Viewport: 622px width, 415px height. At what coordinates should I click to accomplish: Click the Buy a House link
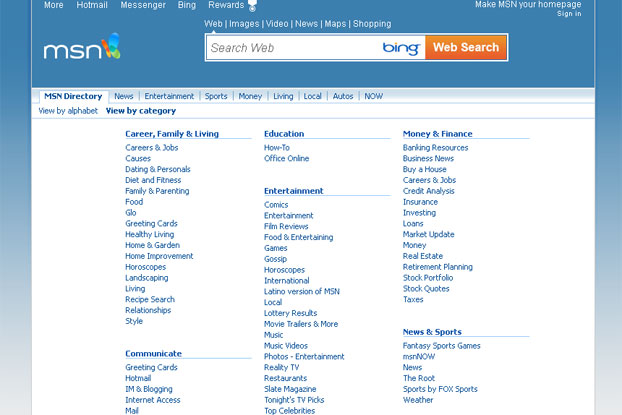tap(424, 169)
